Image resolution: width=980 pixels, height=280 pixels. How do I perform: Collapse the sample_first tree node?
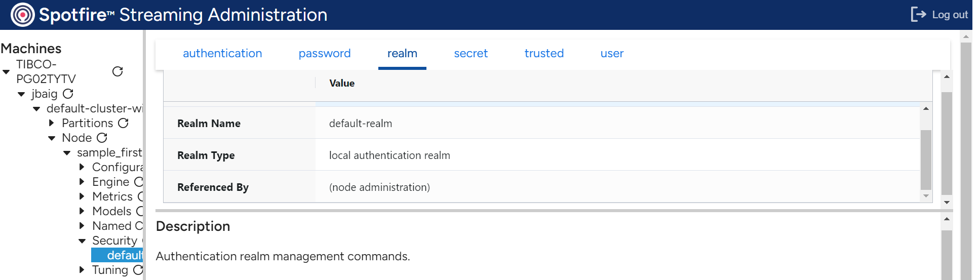[67, 153]
